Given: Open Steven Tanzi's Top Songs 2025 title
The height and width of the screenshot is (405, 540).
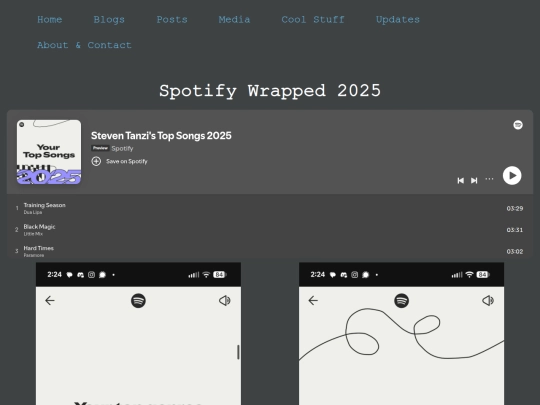Looking at the screenshot, I should coord(161,136).
